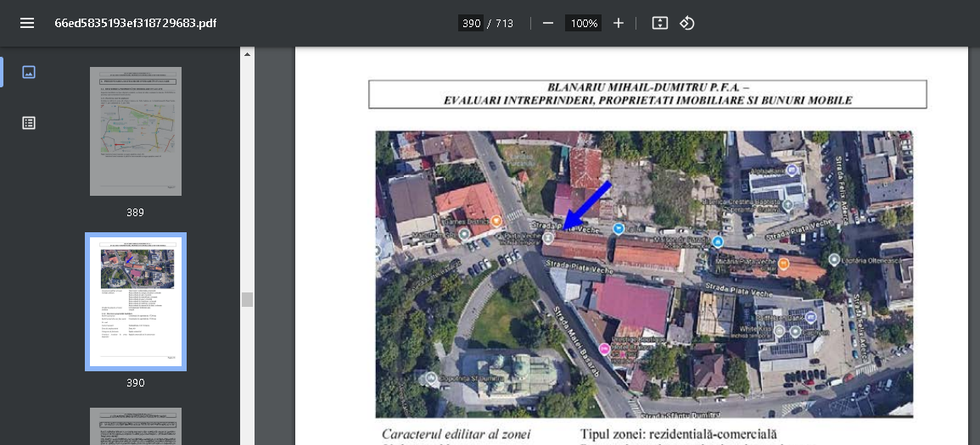Edit the current page number field
This screenshot has height=445, width=980.
(471, 24)
